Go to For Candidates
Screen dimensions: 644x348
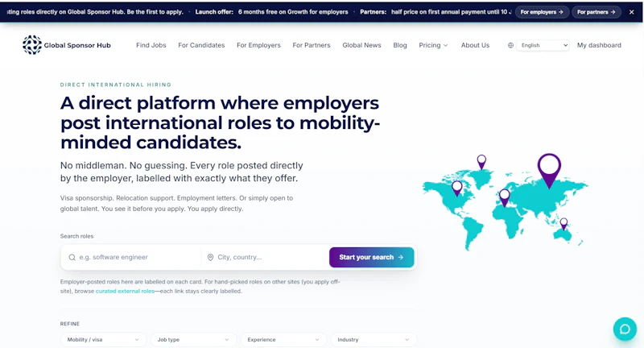tap(201, 45)
